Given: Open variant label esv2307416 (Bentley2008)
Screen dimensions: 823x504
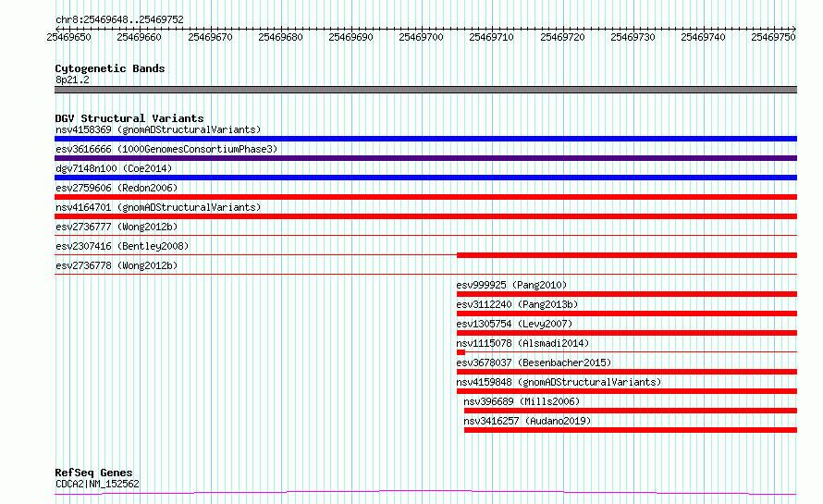Looking at the screenshot, I should coord(122,246).
